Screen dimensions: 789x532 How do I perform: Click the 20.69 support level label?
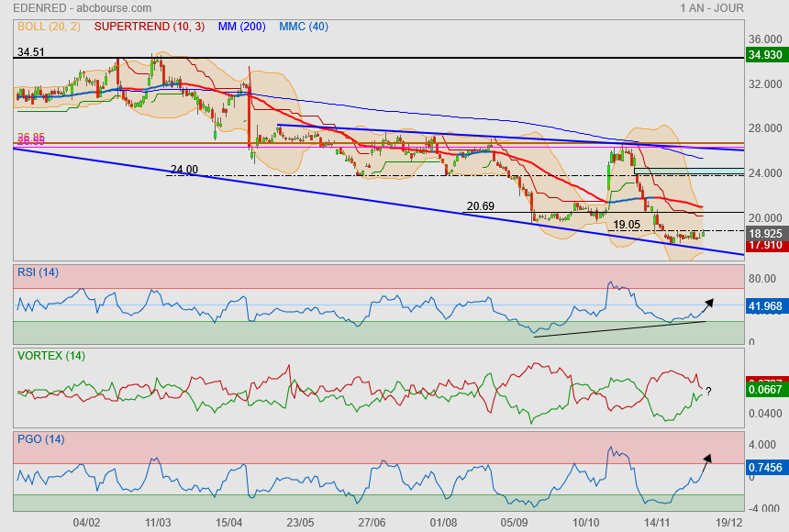tap(481, 206)
